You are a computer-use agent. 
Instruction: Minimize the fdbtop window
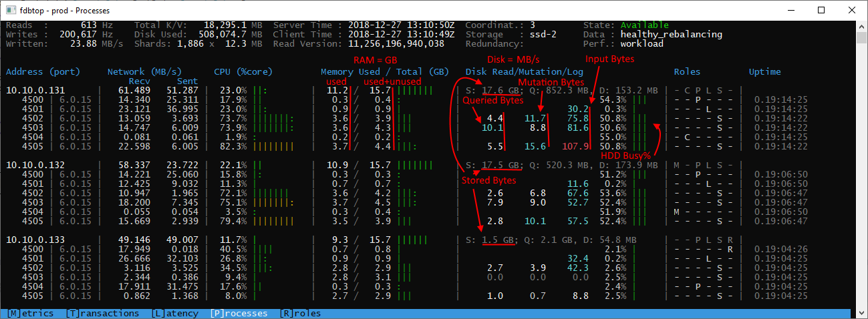(790, 11)
